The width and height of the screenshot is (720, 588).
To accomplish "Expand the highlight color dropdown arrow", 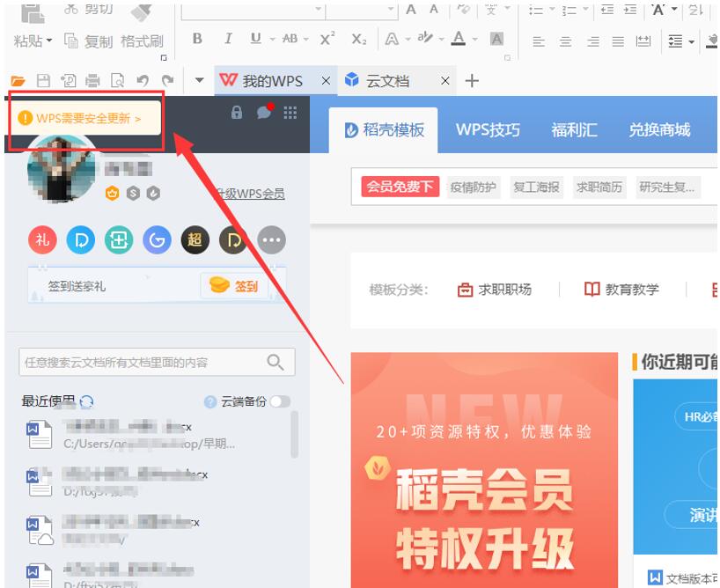I will tap(441, 40).
